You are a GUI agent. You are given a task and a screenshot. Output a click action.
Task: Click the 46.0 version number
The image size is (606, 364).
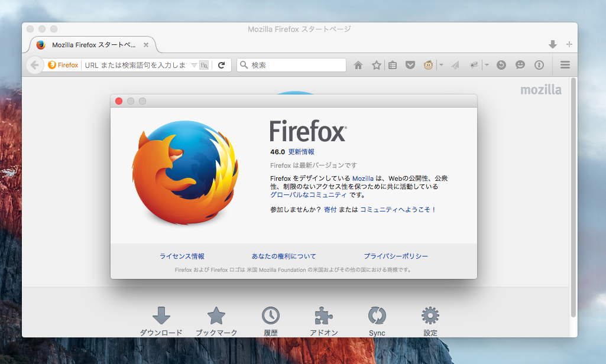(277, 152)
